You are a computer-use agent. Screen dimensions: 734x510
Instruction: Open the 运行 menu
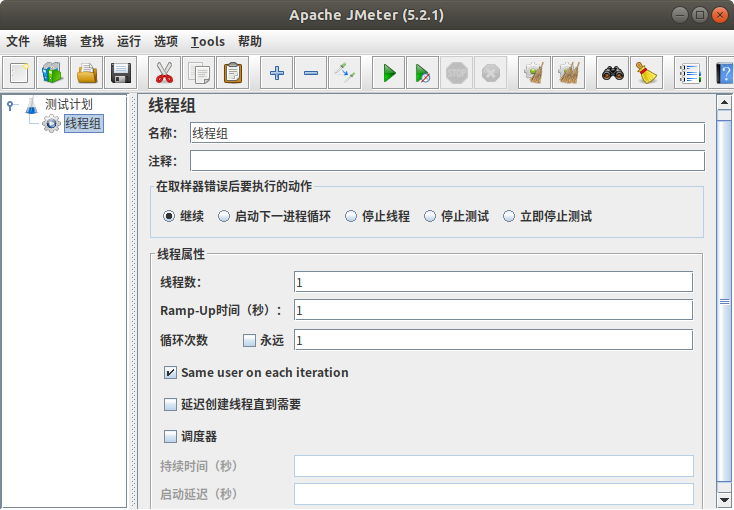(129, 41)
